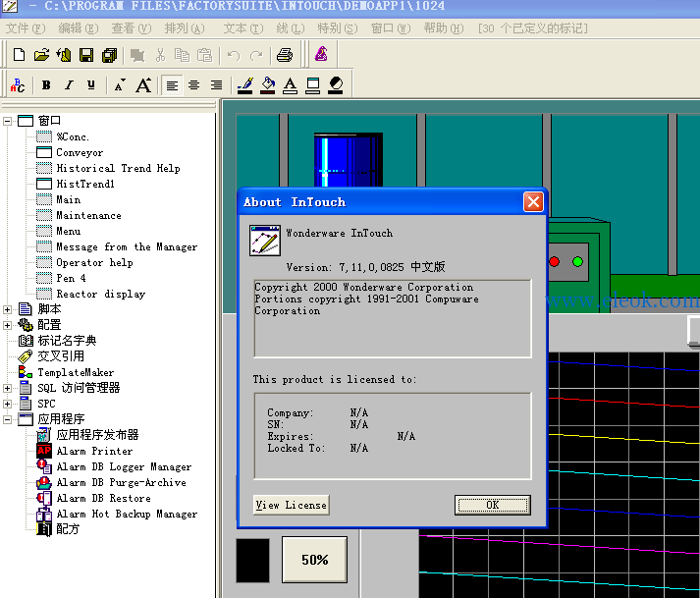Click the Window Color icon
Image resolution: width=700 pixels, height=598 pixels.
click(x=312, y=84)
